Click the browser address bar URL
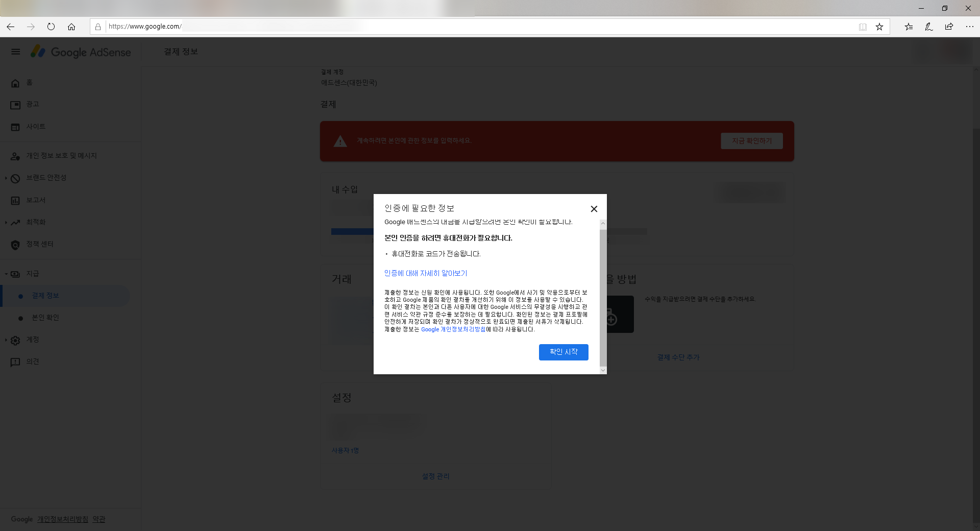The height and width of the screenshot is (531, 980). tap(145, 27)
